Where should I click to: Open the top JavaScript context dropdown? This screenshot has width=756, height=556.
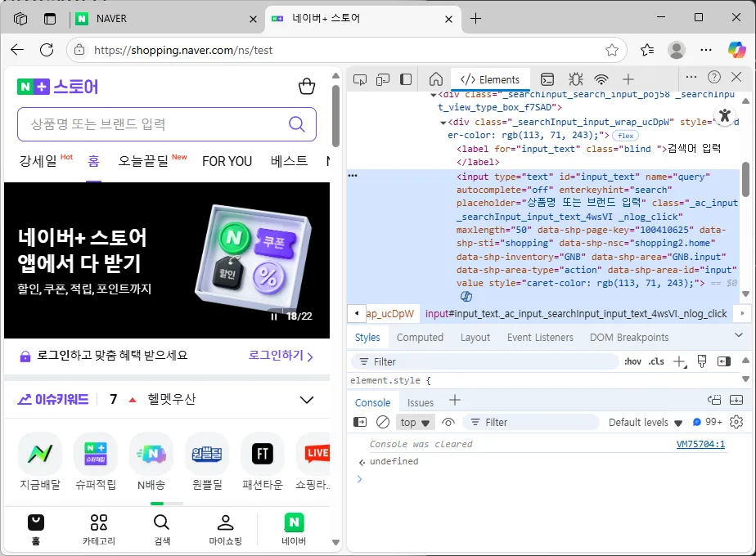point(415,423)
